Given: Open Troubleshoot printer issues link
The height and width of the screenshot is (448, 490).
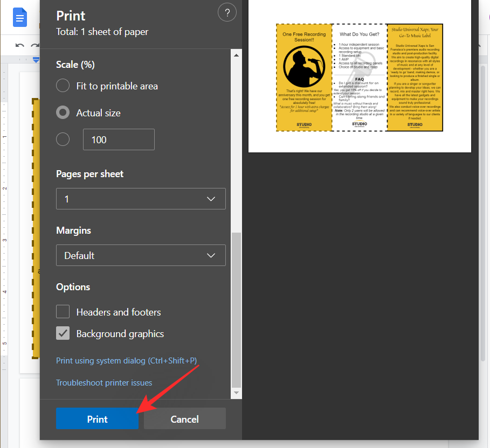Looking at the screenshot, I should coord(104,383).
